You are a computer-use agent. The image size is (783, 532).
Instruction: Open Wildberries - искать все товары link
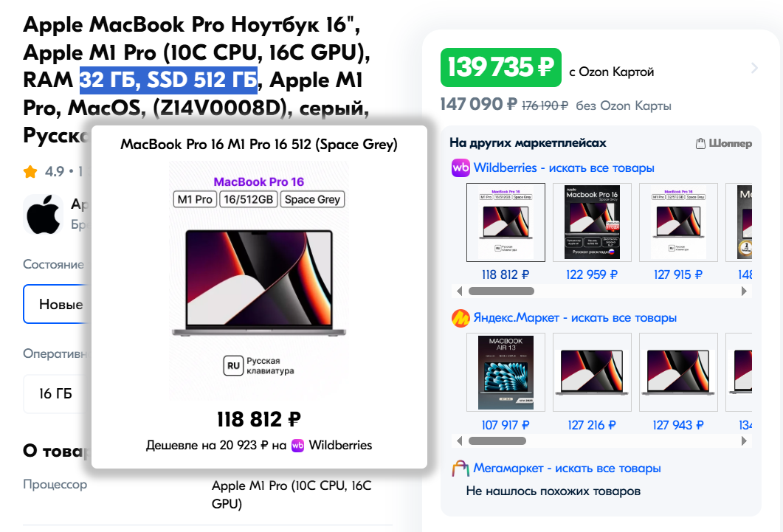click(x=564, y=167)
